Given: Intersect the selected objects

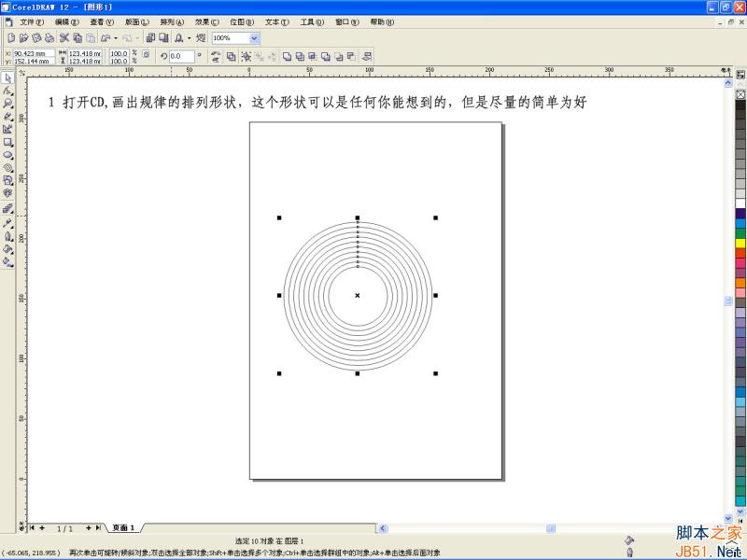Looking at the screenshot, I should click(313, 56).
